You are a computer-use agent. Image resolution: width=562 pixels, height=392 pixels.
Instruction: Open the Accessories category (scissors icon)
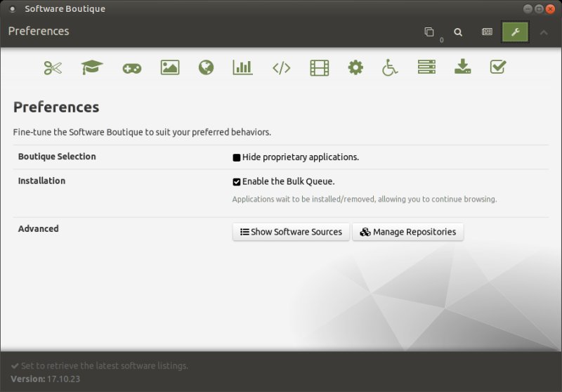click(x=53, y=67)
